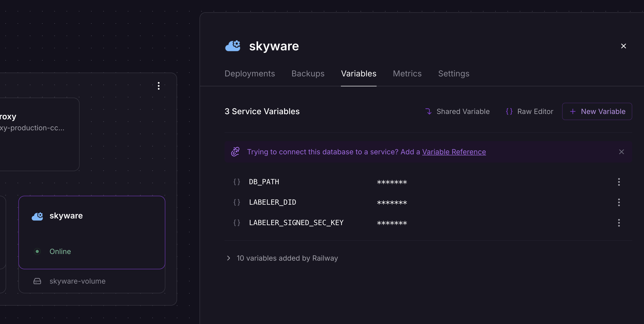The image size is (644, 324).
Task: Add a Shared Variable
Action: tap(457, 111)
